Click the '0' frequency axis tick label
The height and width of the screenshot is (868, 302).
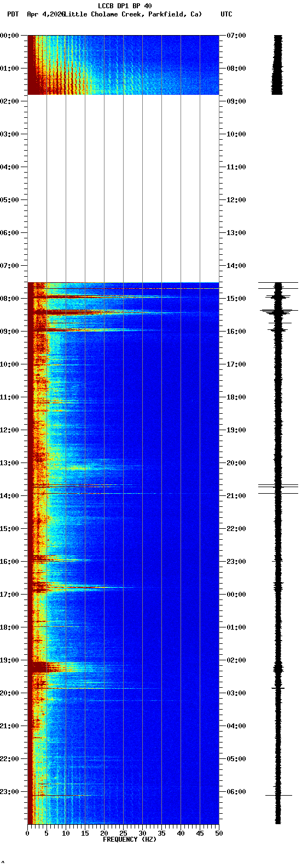(27, 833)
